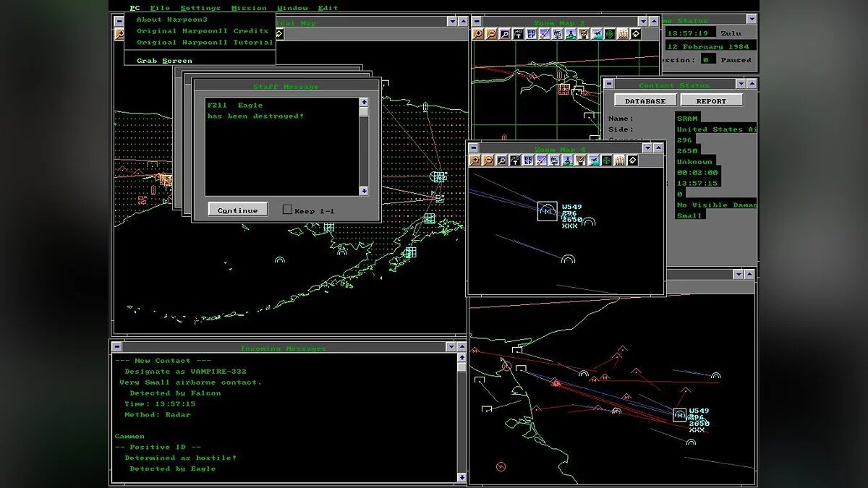Click the black T-arrow icon in Zoom Map 4
Screen dimensions: 868x488
click(x=515, y=160)
